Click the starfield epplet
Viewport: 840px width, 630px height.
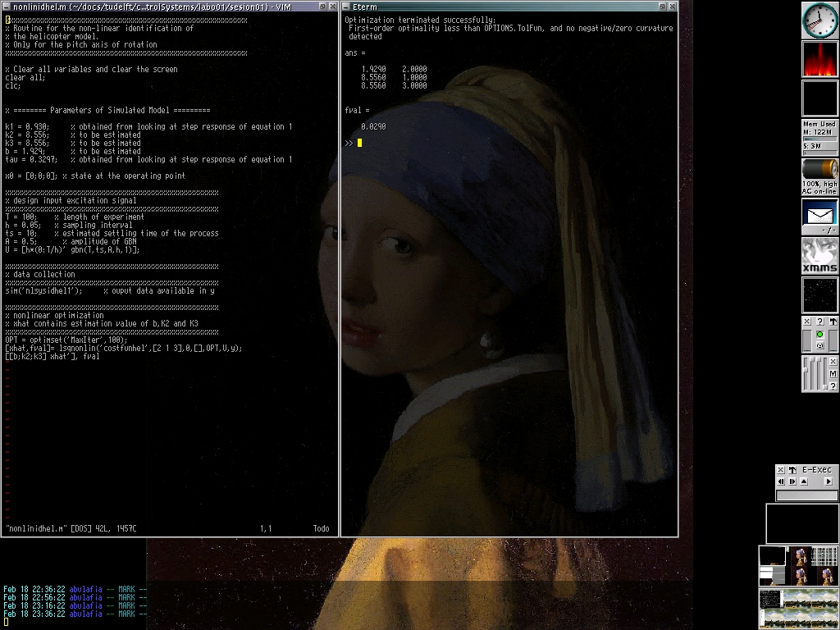[x=819, y=295]
